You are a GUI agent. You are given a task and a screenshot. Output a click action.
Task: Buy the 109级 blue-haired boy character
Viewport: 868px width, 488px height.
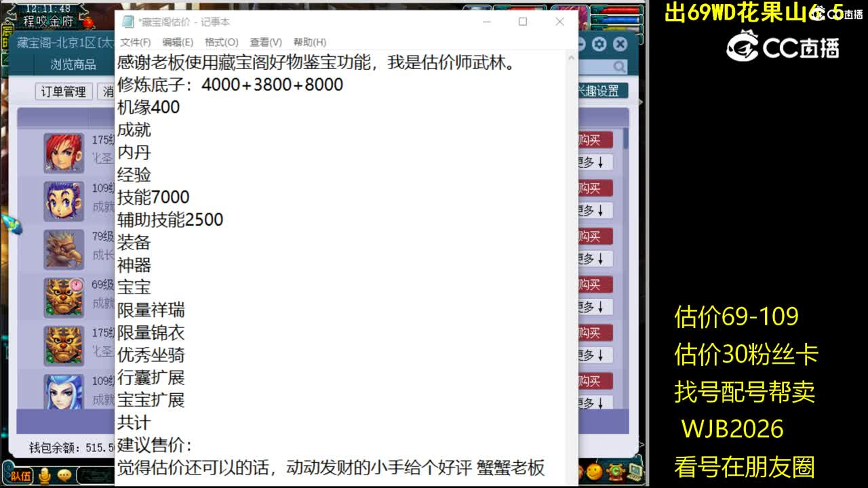595,188
